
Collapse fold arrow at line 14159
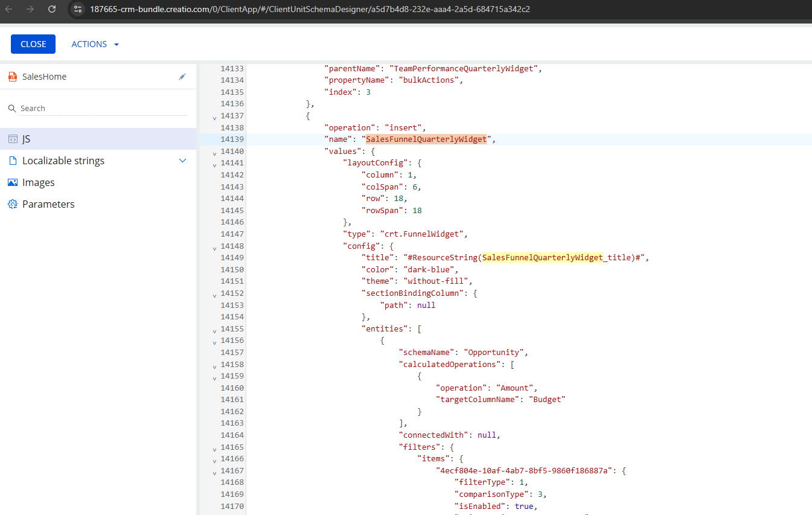[214, 377]
